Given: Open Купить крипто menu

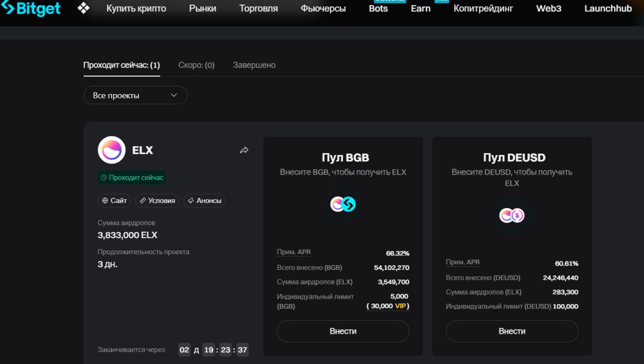Looking at the screenshot, I should coord(136,9).
